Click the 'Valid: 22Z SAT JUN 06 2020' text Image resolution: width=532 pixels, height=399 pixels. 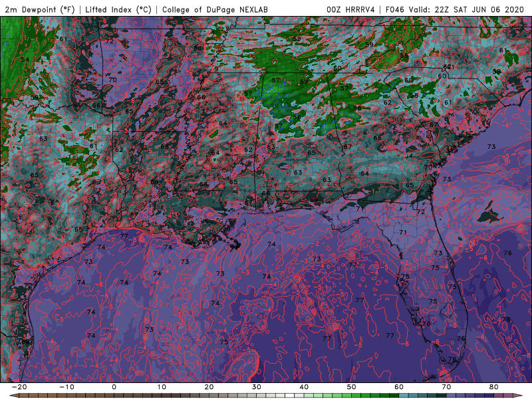pyautogui.click(x=466, y=9)
